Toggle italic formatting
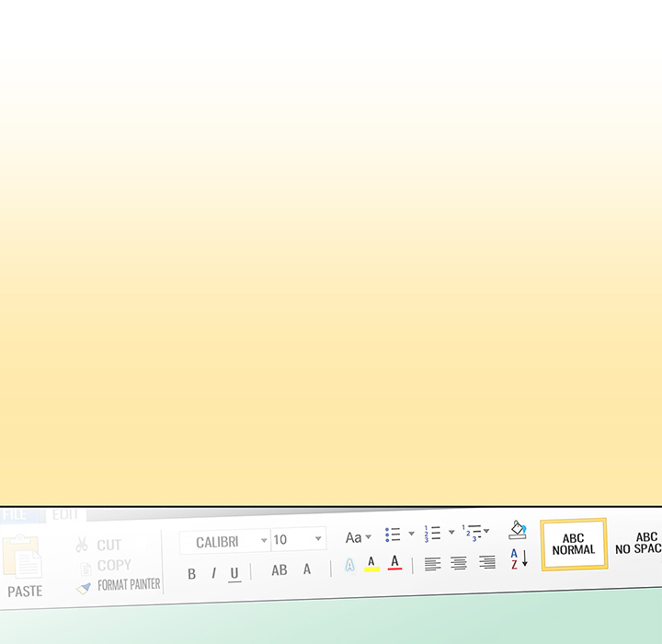Screen dimensions: 662x644 coord(213,574)
